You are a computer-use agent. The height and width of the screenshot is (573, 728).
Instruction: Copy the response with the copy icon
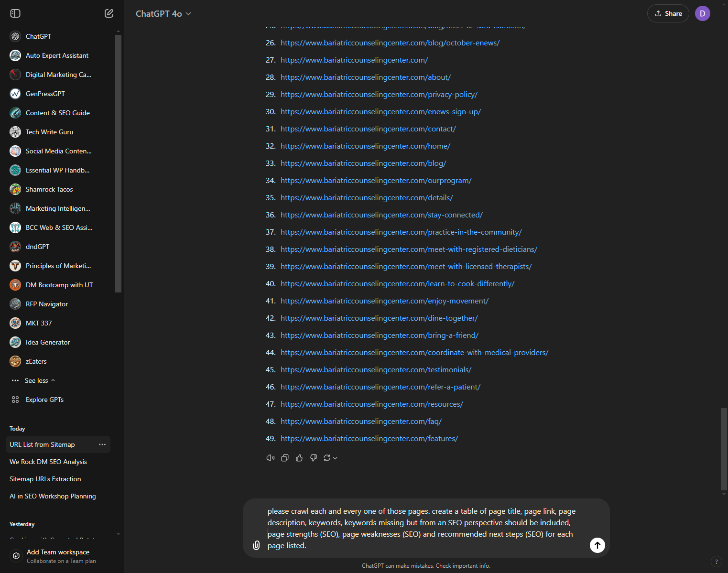pos(285,458)
